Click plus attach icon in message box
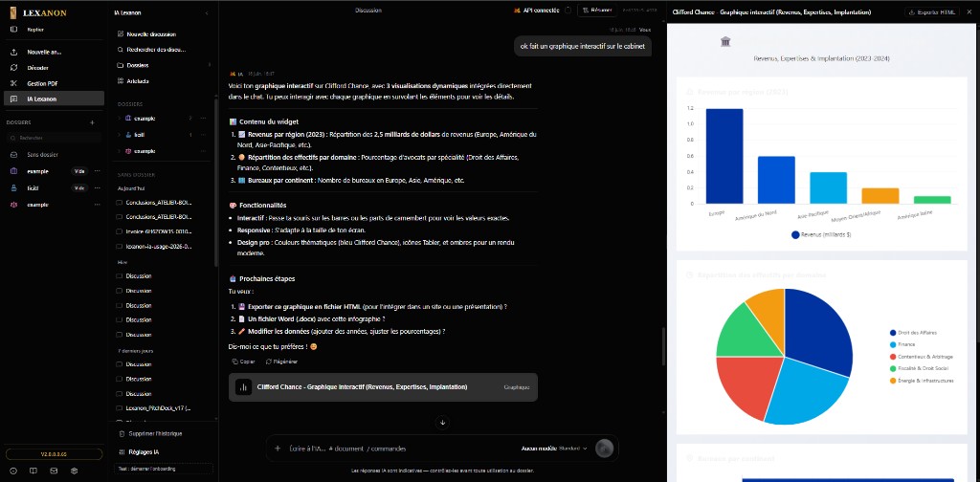Screen dimensions: 980x482 (x=278, y=449)
